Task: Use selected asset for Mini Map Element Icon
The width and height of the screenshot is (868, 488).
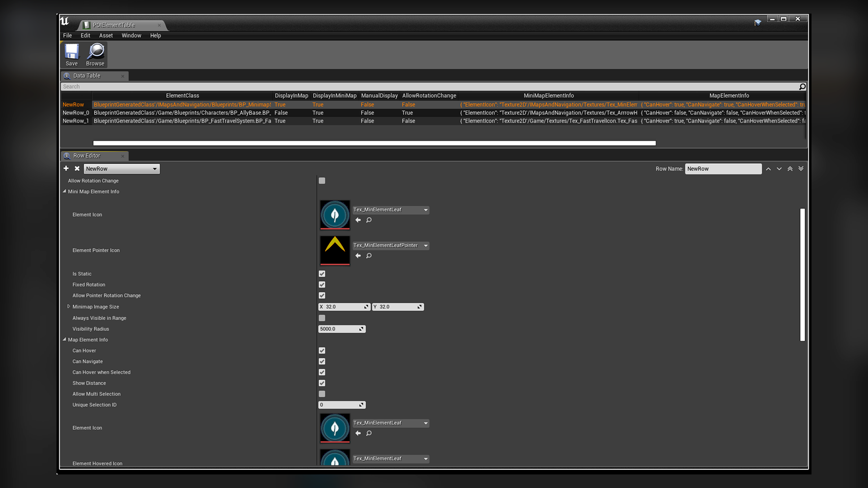Action: 358,220
